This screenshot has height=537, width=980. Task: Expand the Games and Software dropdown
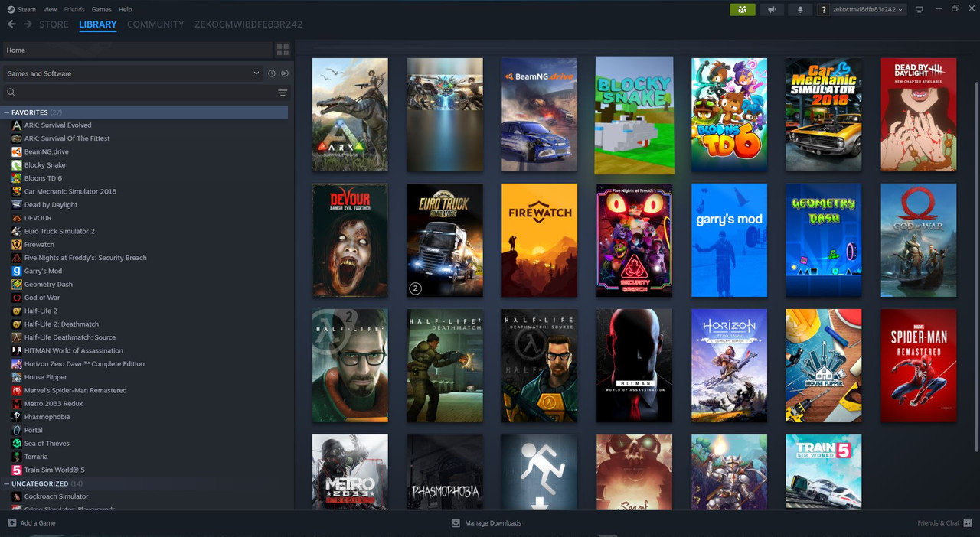(x=133, y=73)
